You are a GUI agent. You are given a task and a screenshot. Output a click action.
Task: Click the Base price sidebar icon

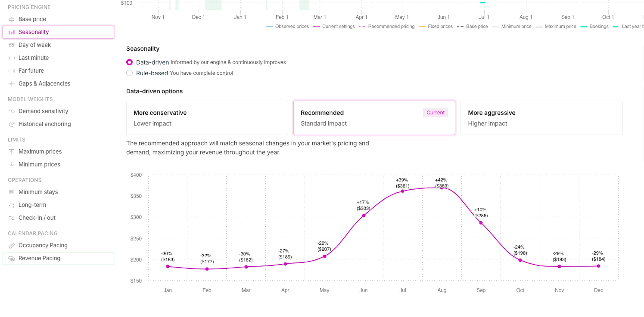[12, 19]
